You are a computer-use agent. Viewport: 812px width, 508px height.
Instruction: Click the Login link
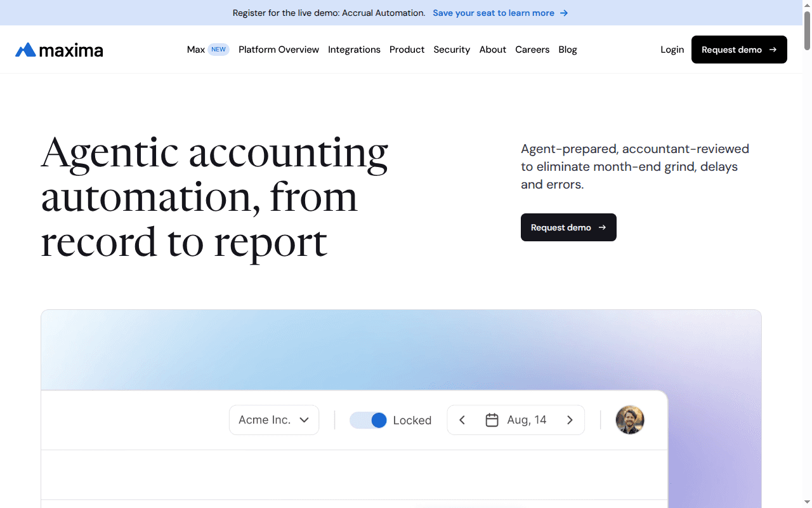point(672,50)
